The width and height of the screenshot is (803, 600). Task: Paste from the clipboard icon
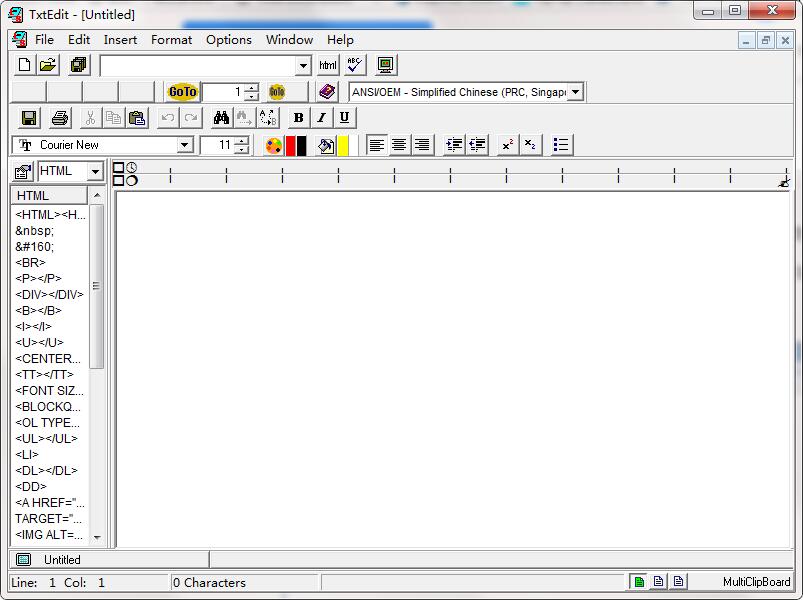(x=137, y=118)
